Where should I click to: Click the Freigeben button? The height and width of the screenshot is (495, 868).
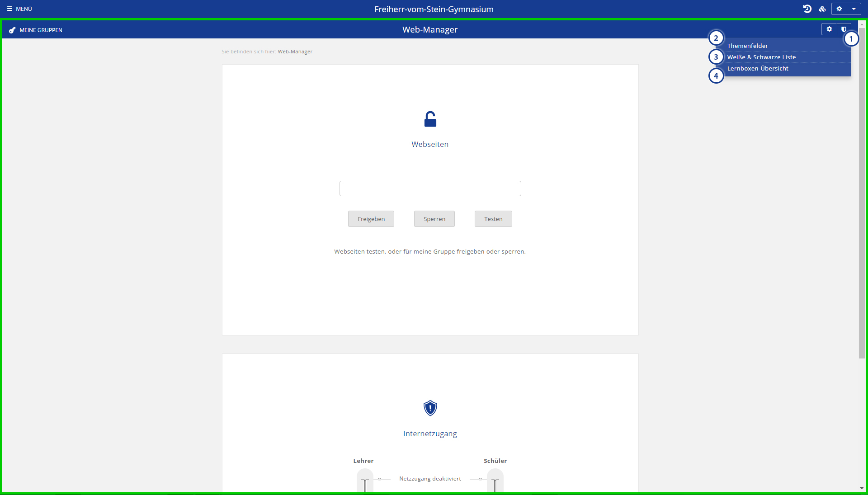point(371,219)
